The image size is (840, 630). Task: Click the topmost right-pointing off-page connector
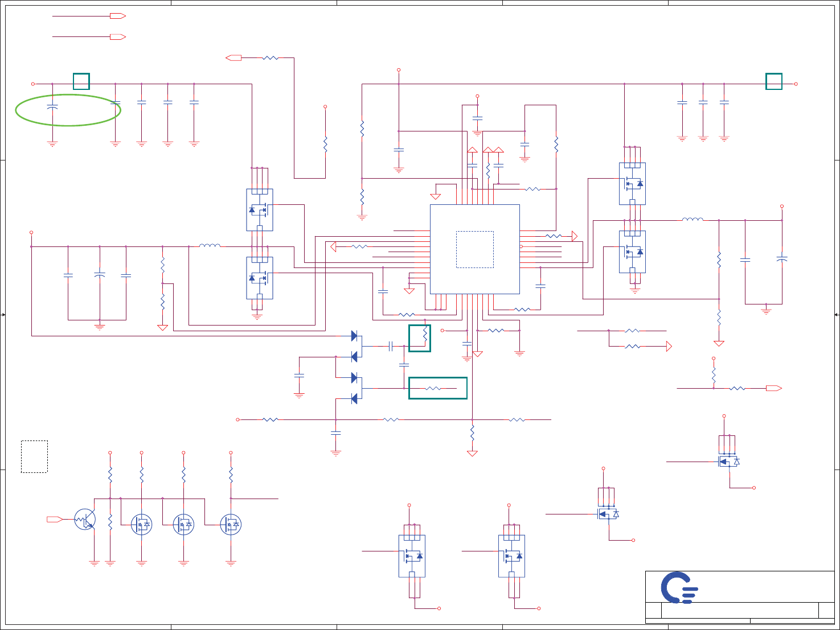118,16
